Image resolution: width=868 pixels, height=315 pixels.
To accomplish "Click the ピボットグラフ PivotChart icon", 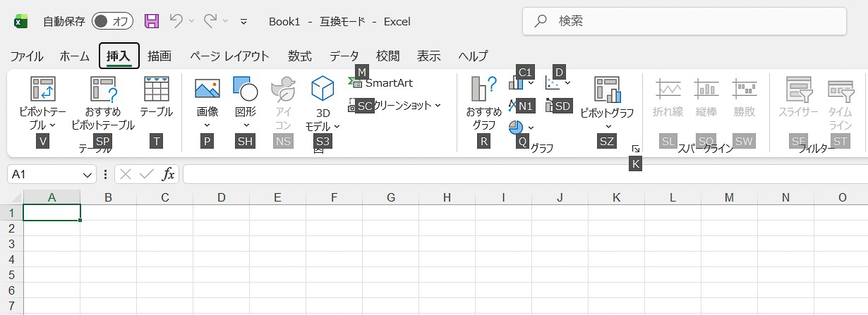I will (x=607, y=89).
